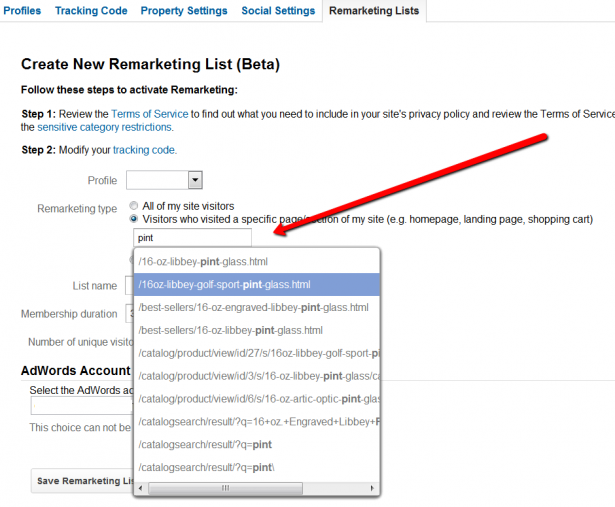
Task: Click the Save Remarketing List button
Action: click(x=83, y=481)
